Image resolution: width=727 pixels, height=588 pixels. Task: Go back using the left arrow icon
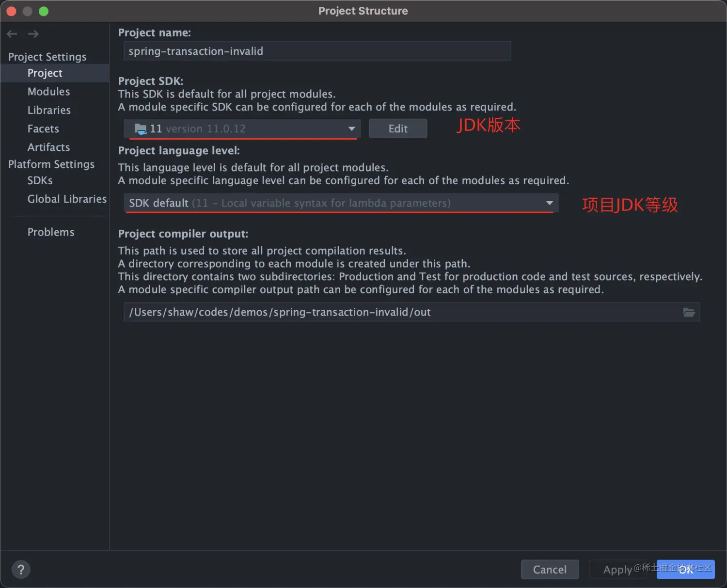click(x=12, y=34)
